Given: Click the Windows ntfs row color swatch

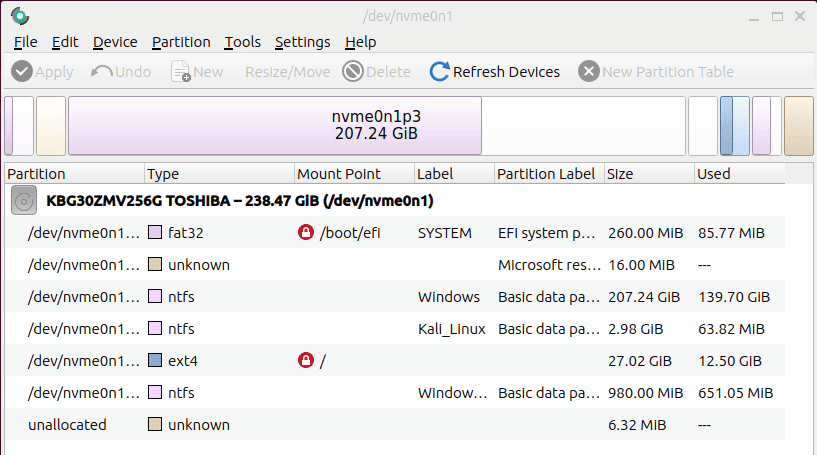Looking at the screenshot, I should click(x=155, y=297).
